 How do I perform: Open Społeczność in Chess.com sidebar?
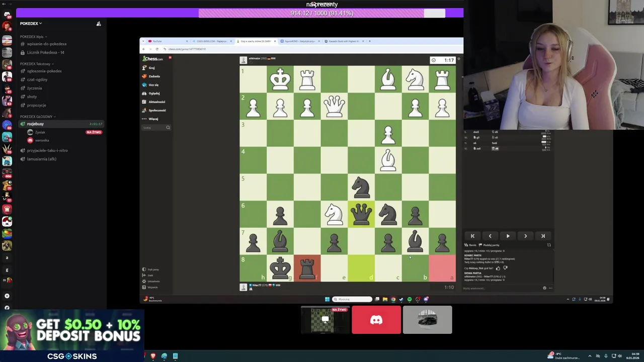pos(154,111)
